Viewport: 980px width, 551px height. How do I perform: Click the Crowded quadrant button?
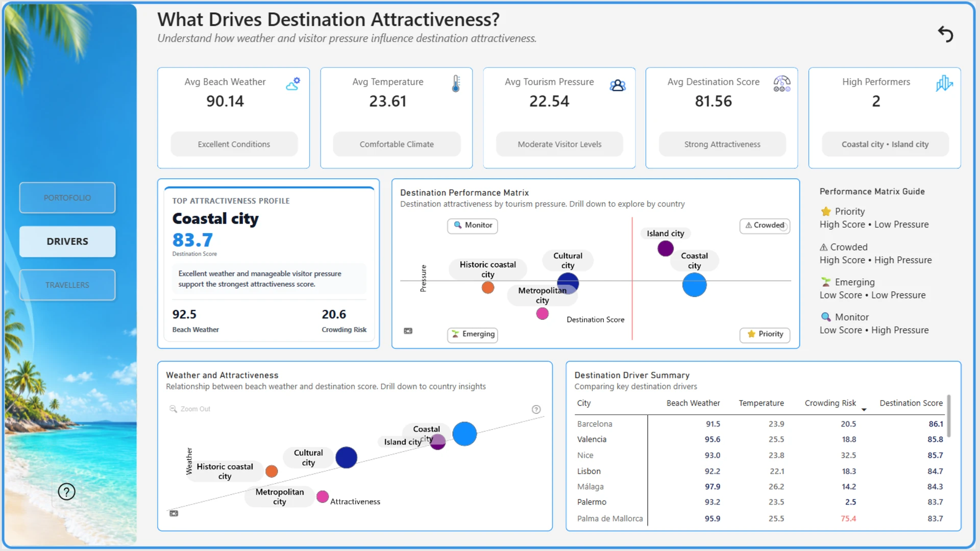(765, 226)
